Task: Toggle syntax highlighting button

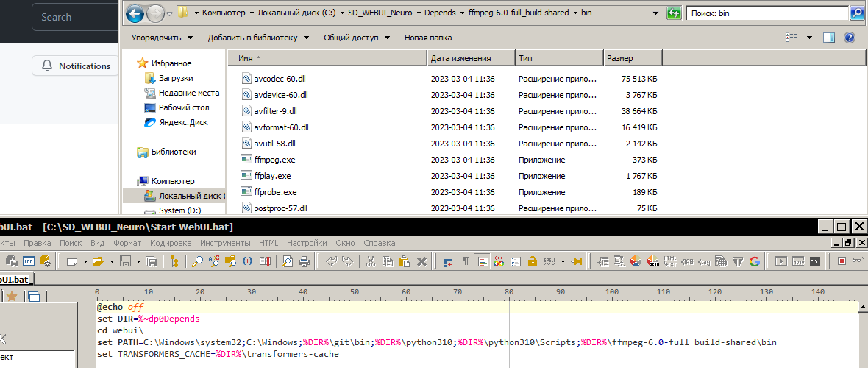Action: [482, 261]
